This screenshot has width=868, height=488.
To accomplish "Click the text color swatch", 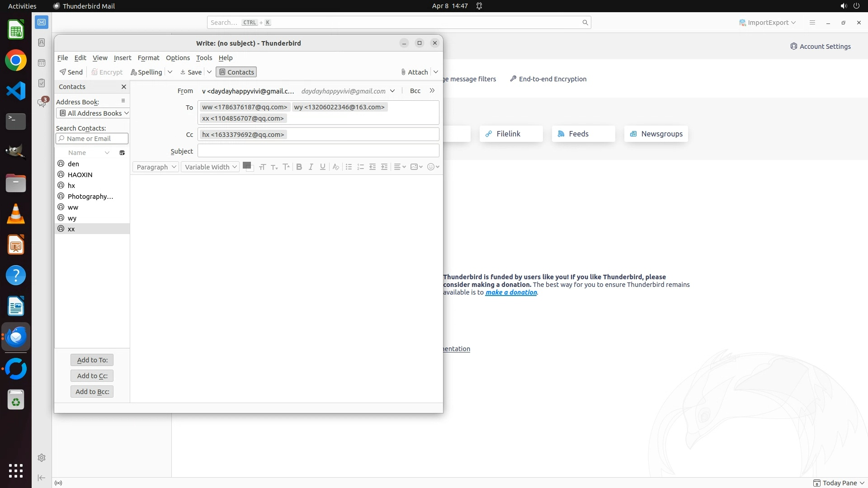I will click(247, 166).
